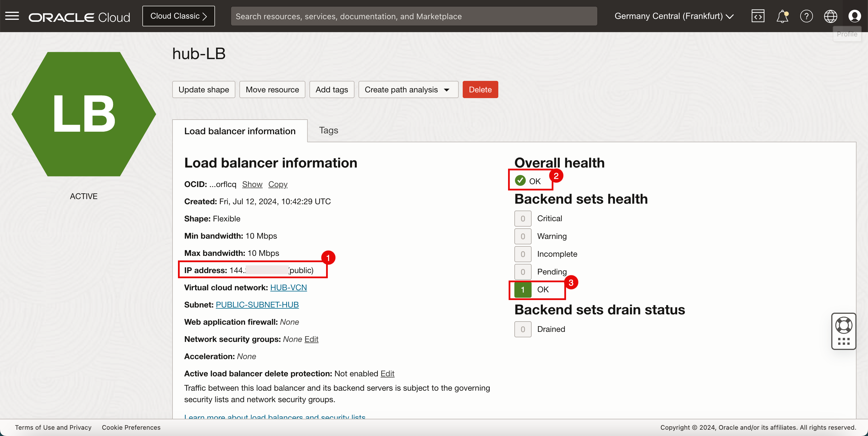Open the hamburger navigation menu
This screenshot has width=868, height=436.
tap(12, 16)
